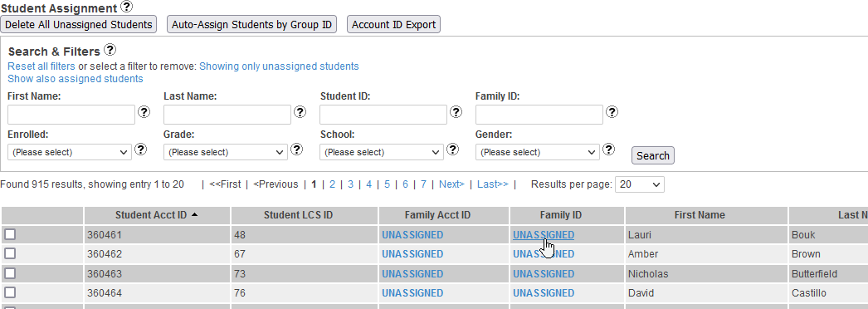
Task: Click help icon beside Gender dropdown
Action: 608,149
